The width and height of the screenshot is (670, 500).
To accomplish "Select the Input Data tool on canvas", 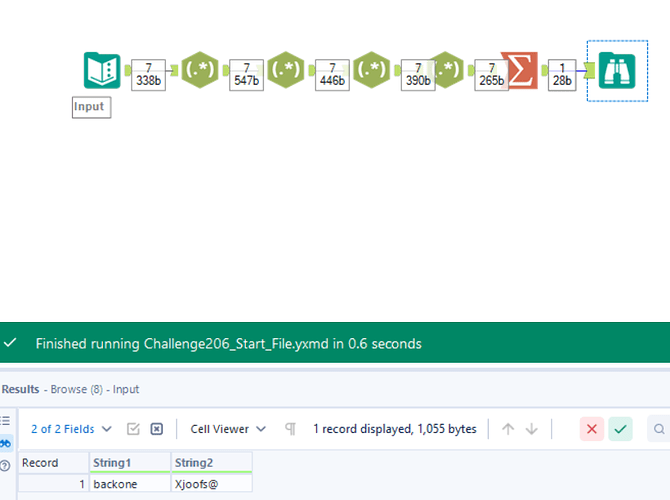I will [102, 70].
